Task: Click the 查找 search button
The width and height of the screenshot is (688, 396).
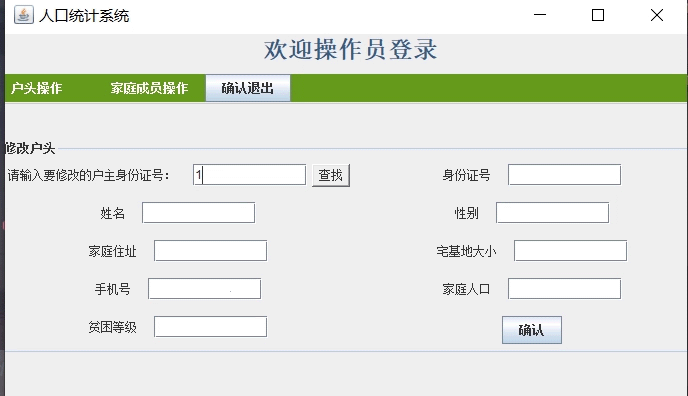Action: [x=331, y=175]
